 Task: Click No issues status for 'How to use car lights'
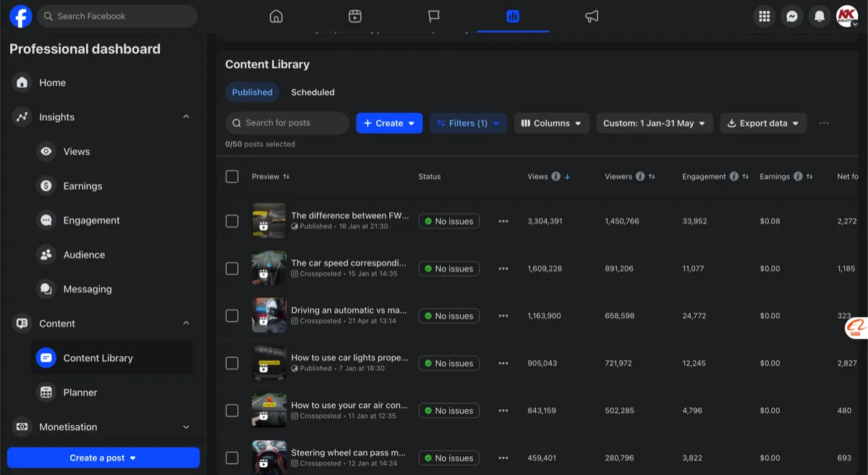click(448, 363)
